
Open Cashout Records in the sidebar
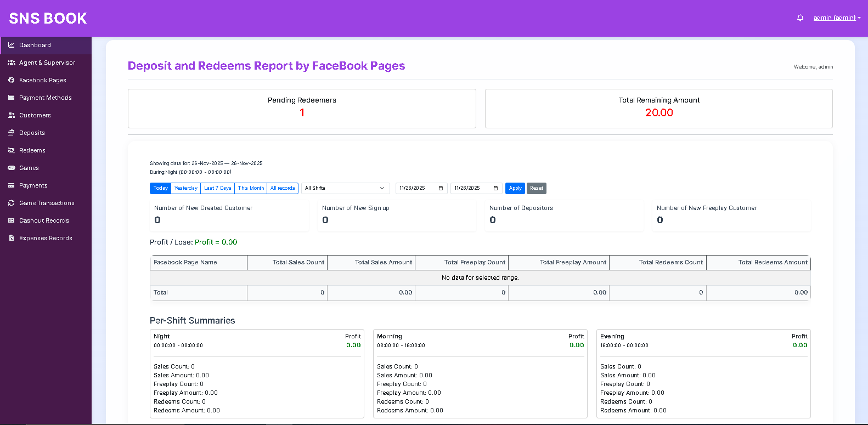(x=44, y=220)
